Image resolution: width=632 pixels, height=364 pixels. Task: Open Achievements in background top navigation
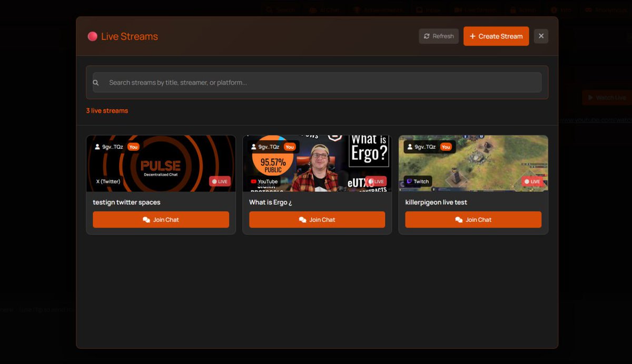(x=378, y=9)
